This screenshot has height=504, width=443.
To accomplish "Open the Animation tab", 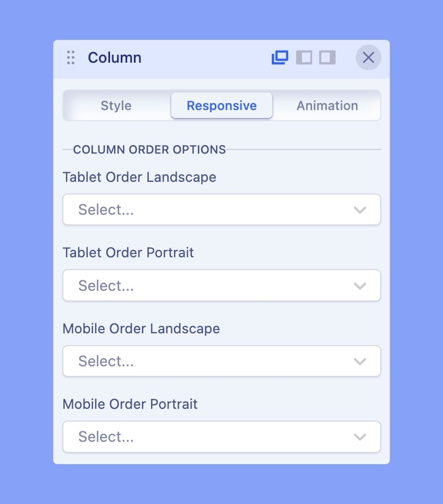I will [327, 105].
